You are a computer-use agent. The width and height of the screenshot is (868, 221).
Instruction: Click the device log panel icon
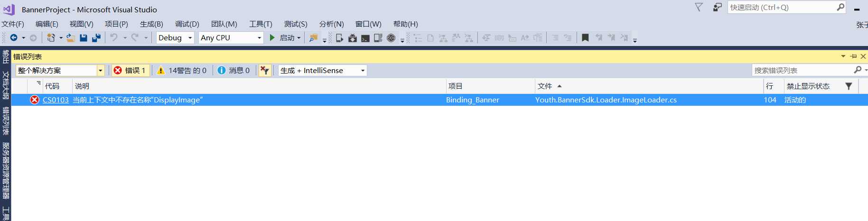coord(378,38)
